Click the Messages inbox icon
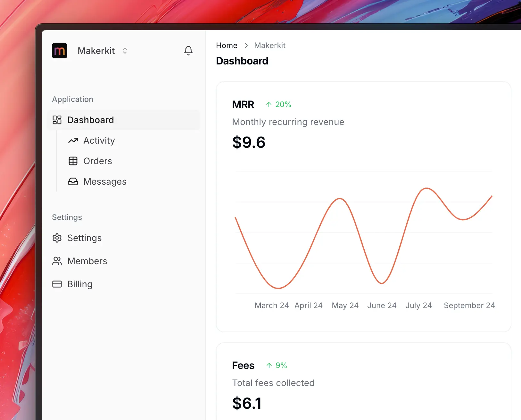The image size is (521, 420). coord(73,181)
